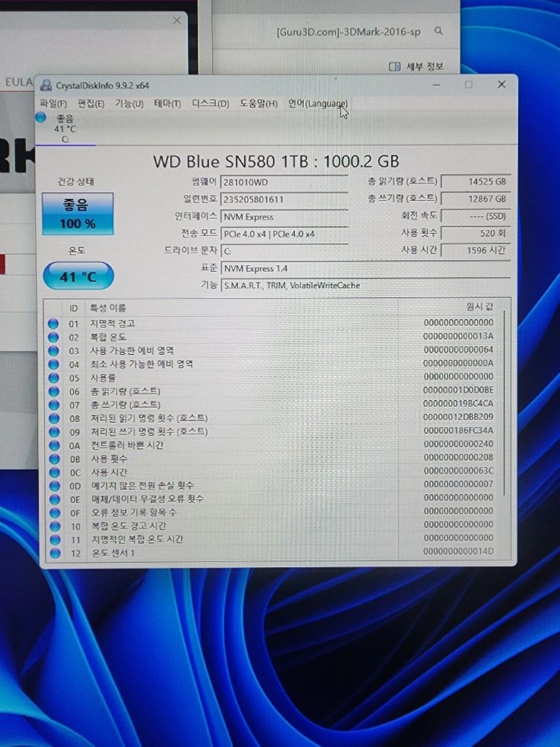
Task: Click status icon for row 12 온도 센서 1
Action: (56, 554)
